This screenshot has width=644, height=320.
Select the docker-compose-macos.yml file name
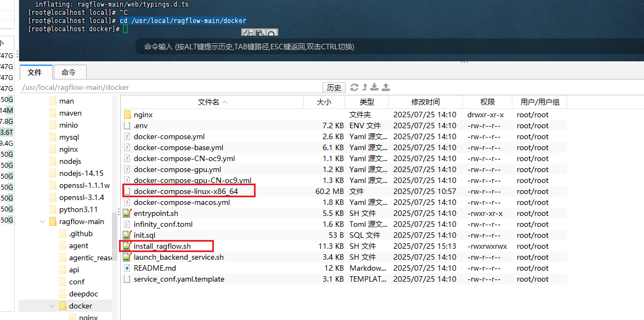[x=182, y=202]
